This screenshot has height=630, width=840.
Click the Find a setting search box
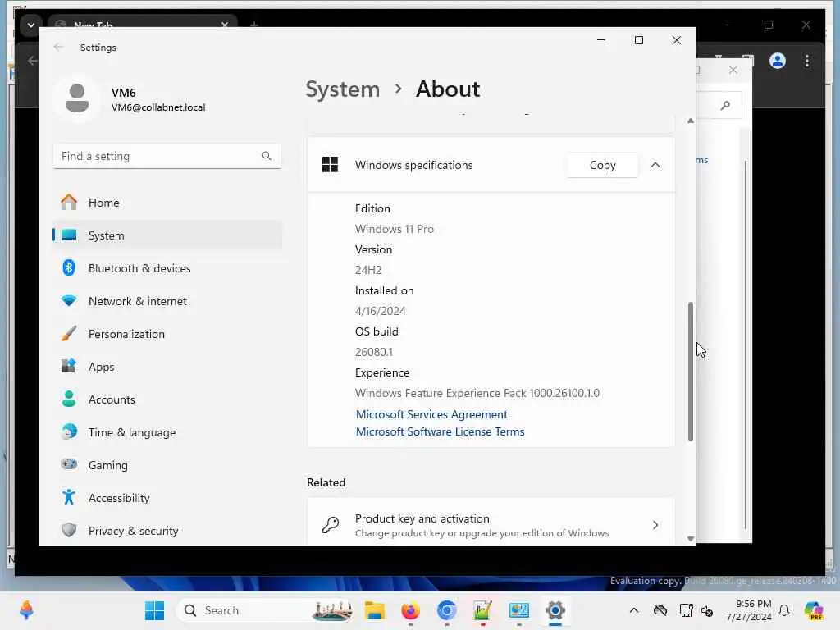(167, 156)
